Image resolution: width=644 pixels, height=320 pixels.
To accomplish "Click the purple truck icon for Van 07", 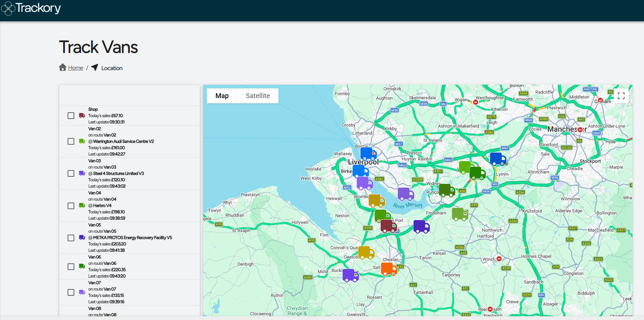I will coord(82,292).
